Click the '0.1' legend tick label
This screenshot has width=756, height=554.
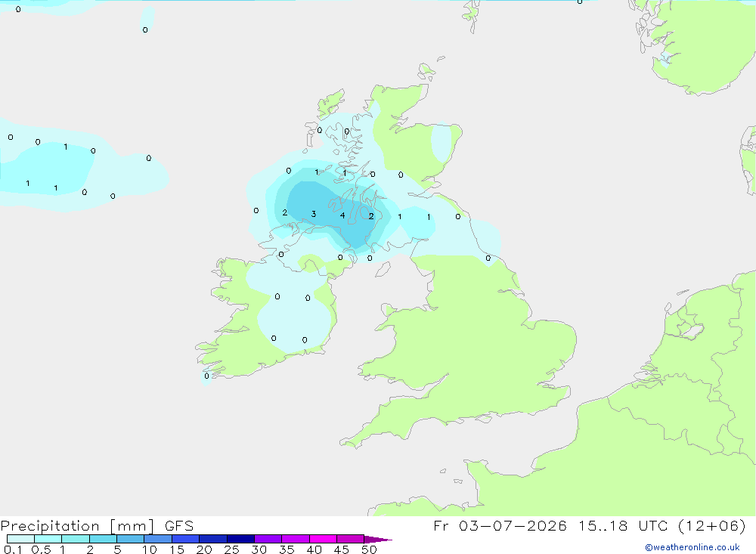pyautogui.click(x=13, y=549)
